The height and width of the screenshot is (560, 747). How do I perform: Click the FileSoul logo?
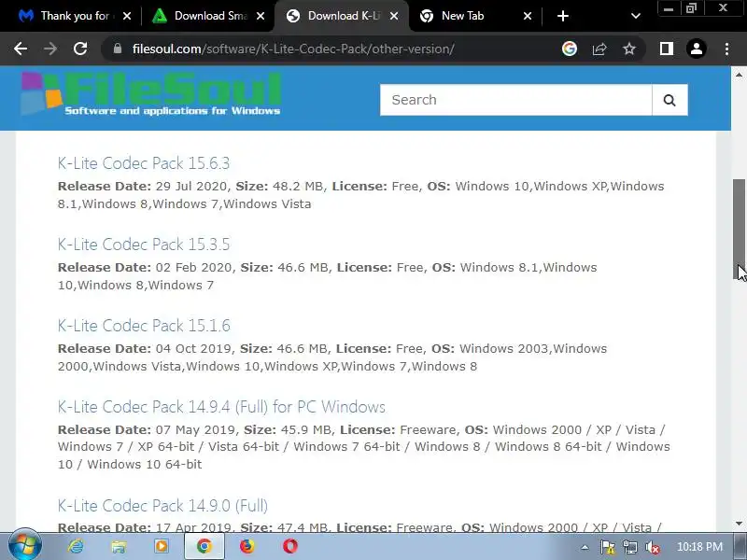(151, 94)
